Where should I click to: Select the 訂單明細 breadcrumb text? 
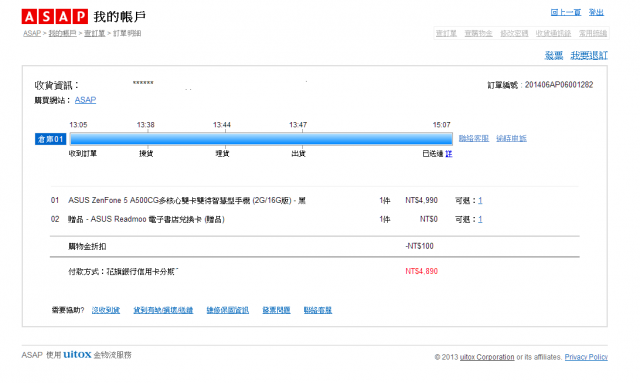(127, 33)
